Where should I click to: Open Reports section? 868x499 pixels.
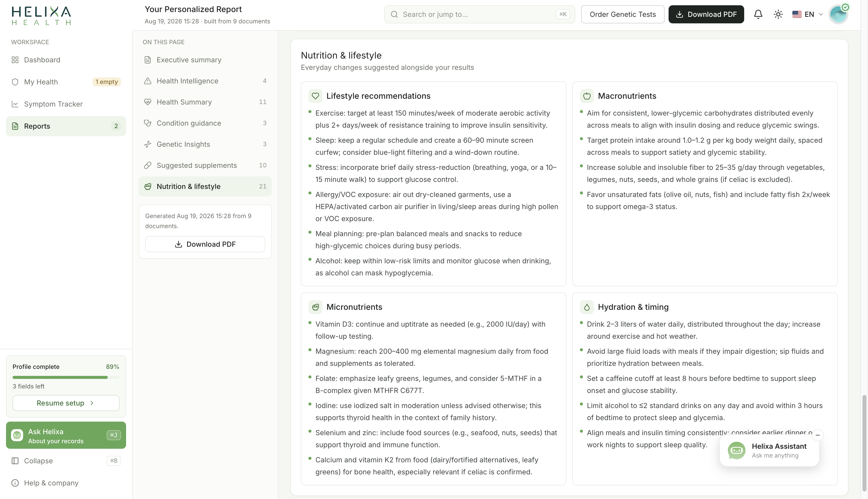point(66,126)
